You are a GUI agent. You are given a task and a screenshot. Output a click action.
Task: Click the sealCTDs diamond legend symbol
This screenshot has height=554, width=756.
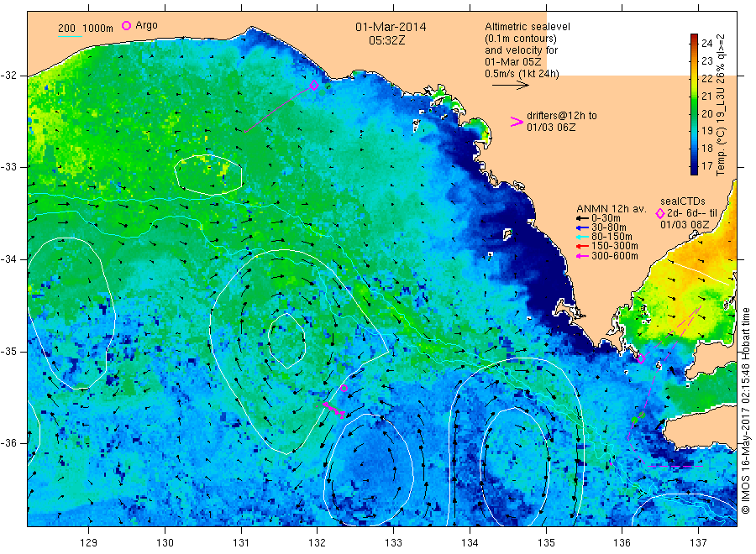tap(660, 213)
